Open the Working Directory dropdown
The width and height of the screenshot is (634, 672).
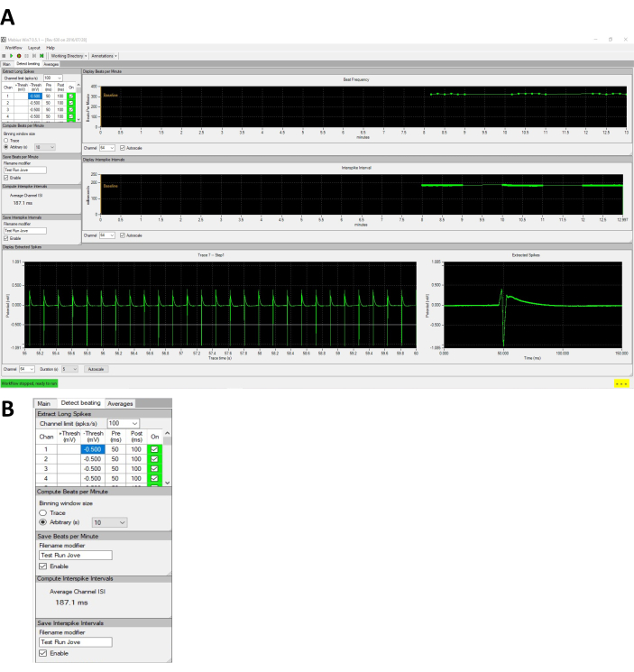click(68, 56)
